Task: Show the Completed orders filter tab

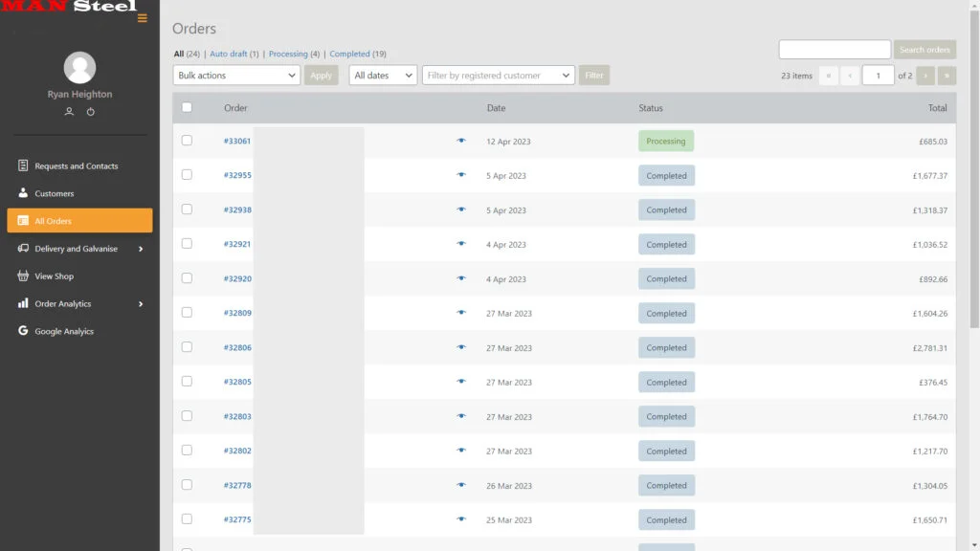Action: pyautogui.click(x=349, y=55)
